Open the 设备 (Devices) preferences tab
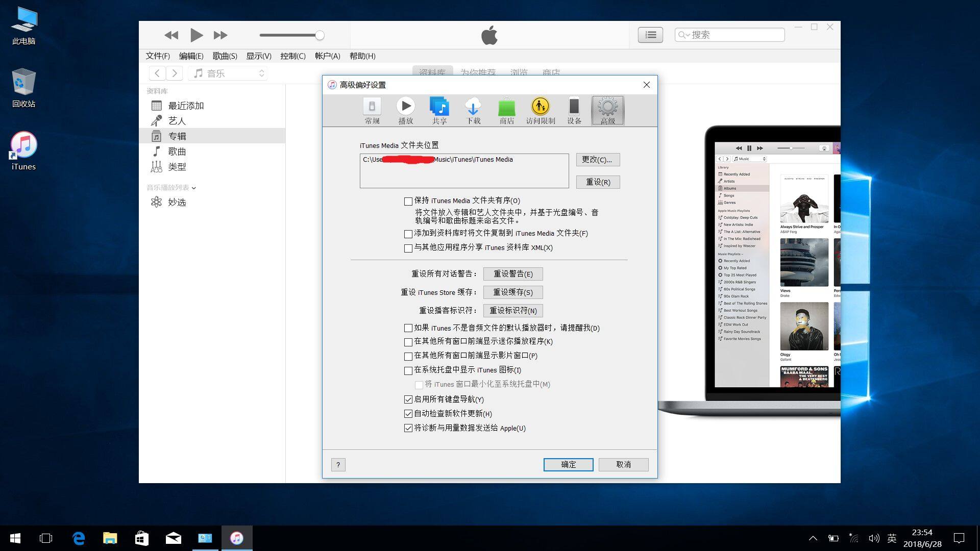The image size is (980, 551). tap(574, 111)
